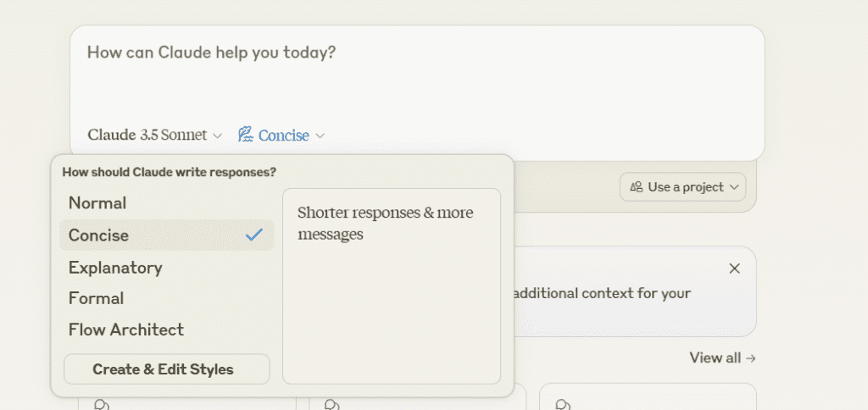Click the chat bubble icon in the middle card
The image size is (868, 410).
click(x=332, y=404)
